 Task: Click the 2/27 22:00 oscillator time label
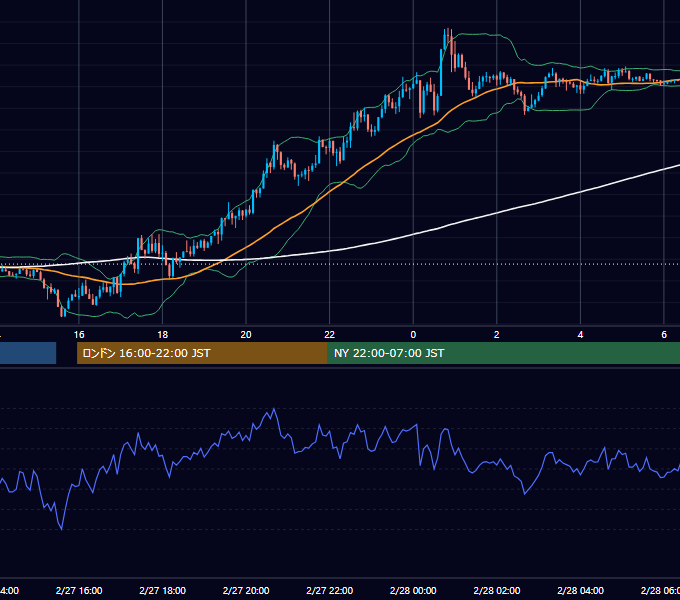[x=330, y=590]
